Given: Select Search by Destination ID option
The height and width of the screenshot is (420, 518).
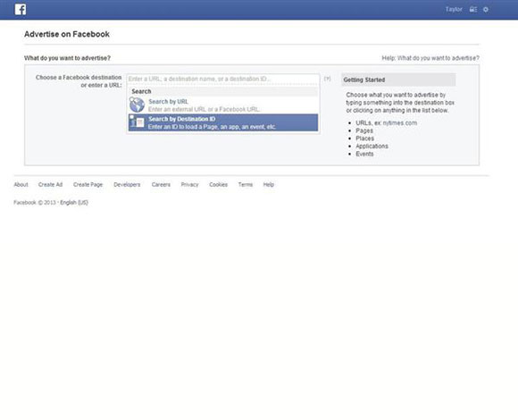Looking at the screenshot, I should click(223, 122).
